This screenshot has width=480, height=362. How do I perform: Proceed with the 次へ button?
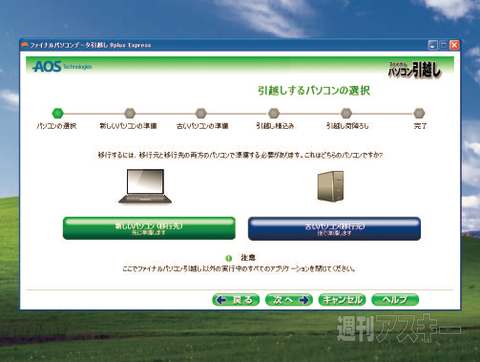coord(289,300)
